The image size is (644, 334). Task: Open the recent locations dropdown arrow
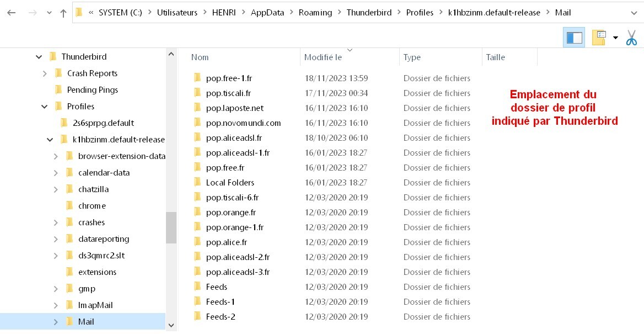tap(49, 13)
